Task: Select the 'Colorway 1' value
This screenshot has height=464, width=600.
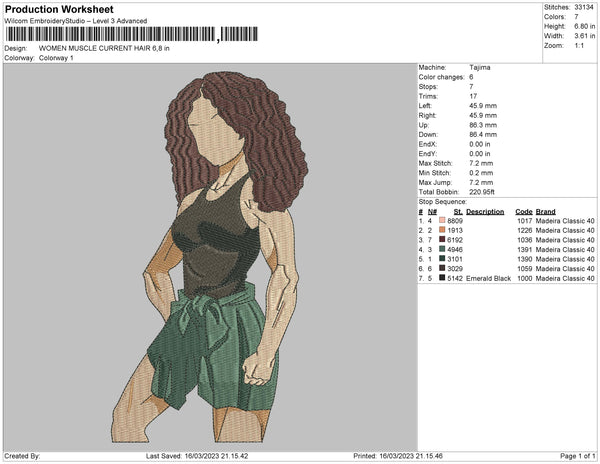Action: coord(56,58)
